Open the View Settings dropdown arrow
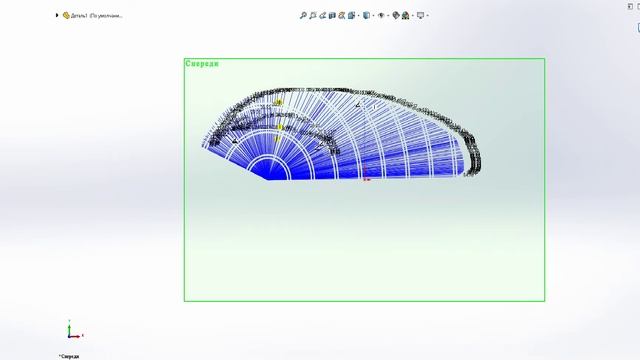The image size is (640, 360). (427, 16)
